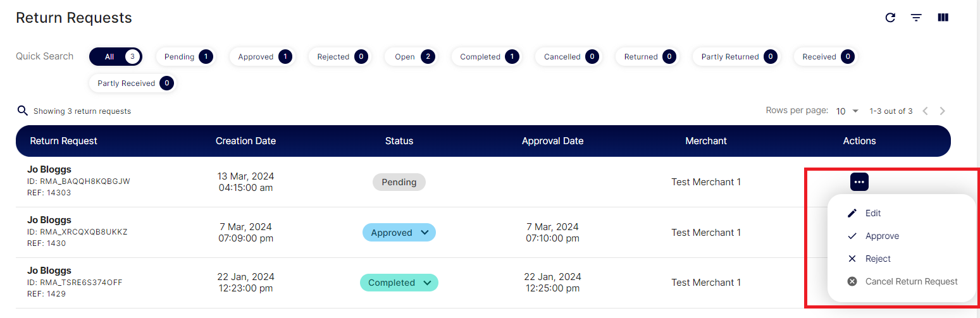The image size is (980, 318).
Task: Click the Creation Date column header
Action: (x=245, y=141)
